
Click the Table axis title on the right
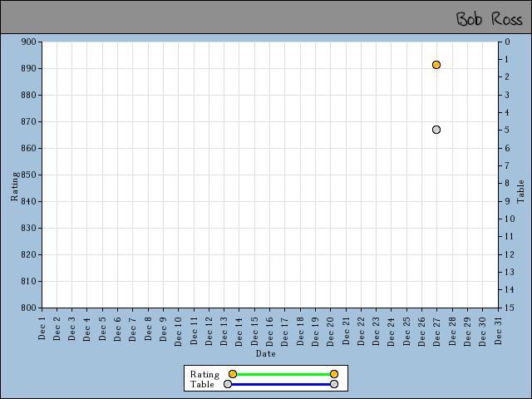520,192
